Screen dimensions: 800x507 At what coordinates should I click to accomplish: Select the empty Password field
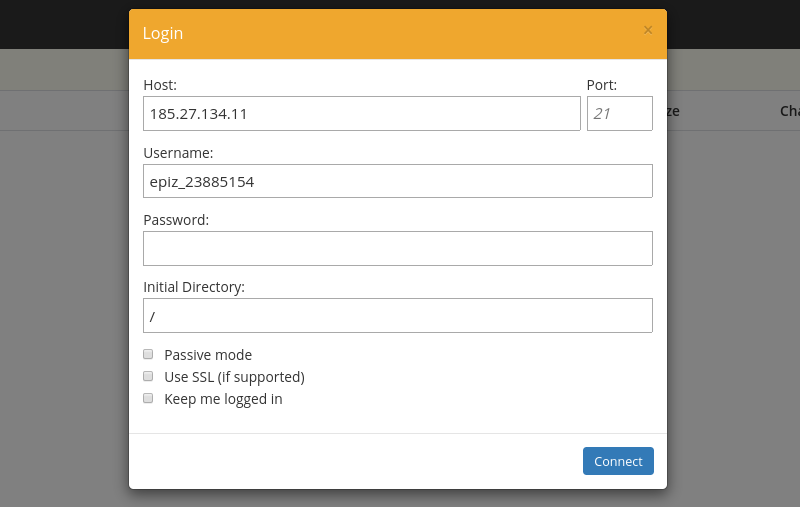point(397,248)
